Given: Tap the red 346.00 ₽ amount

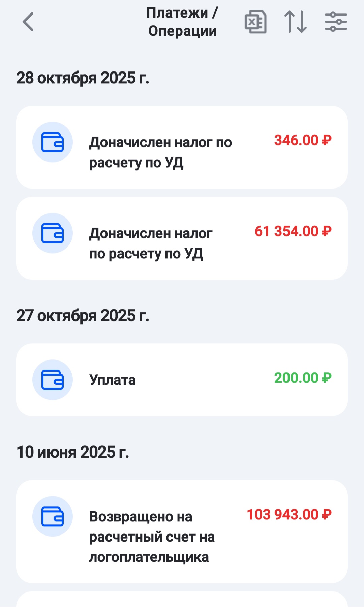Looking at the screenshot, I should (303, 140).
